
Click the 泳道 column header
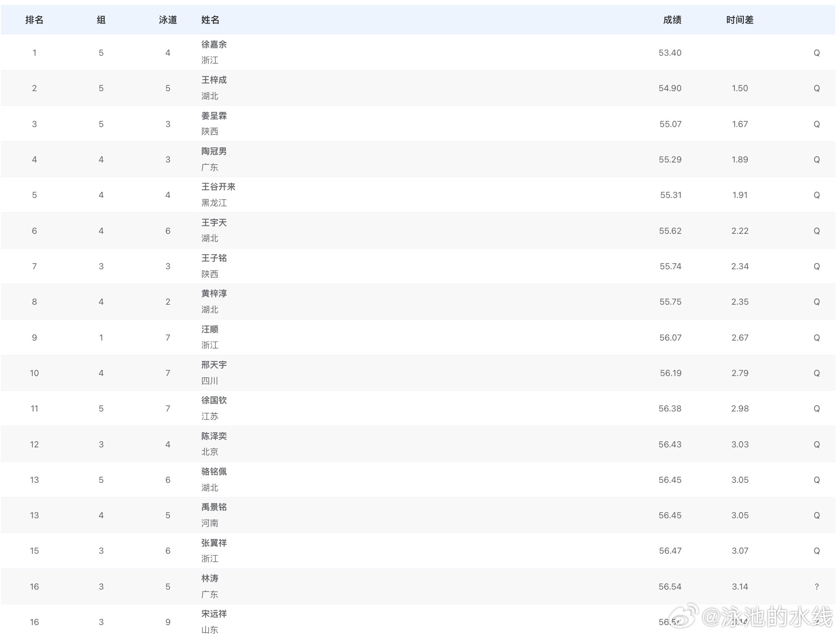click(168, 20)
